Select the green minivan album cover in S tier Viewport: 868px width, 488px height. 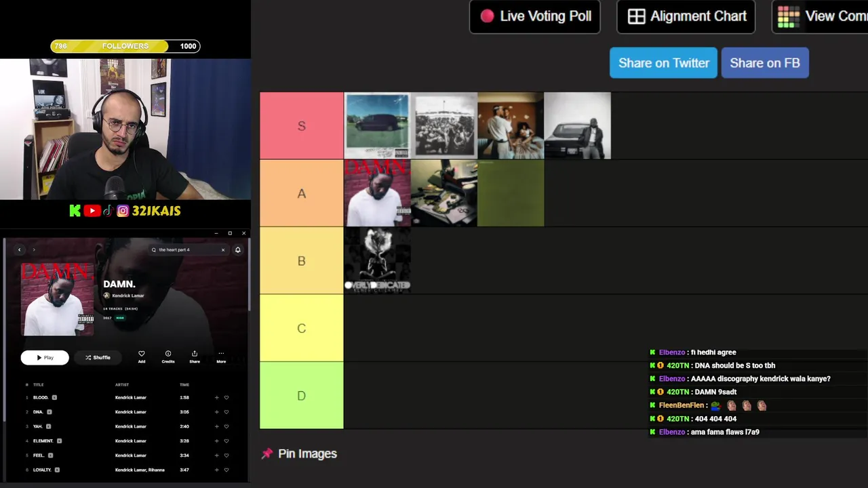(x=377, y=125)
